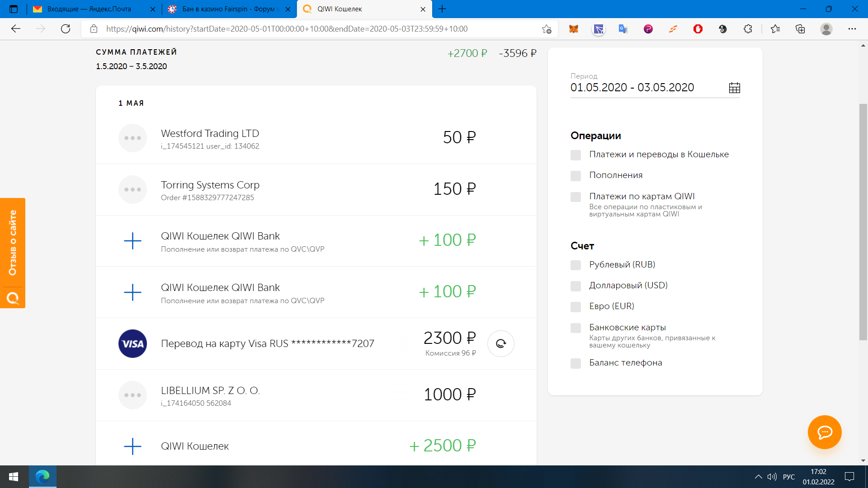Open the orange chat support bubble
868x488 pixels.
(x=825, y=432)
